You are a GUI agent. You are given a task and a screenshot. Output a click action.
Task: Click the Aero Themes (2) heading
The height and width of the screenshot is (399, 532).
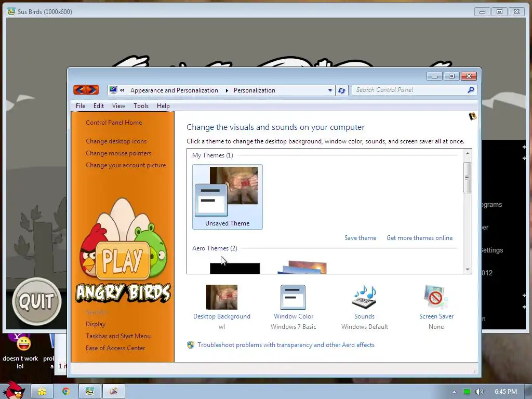coord(215,248)
